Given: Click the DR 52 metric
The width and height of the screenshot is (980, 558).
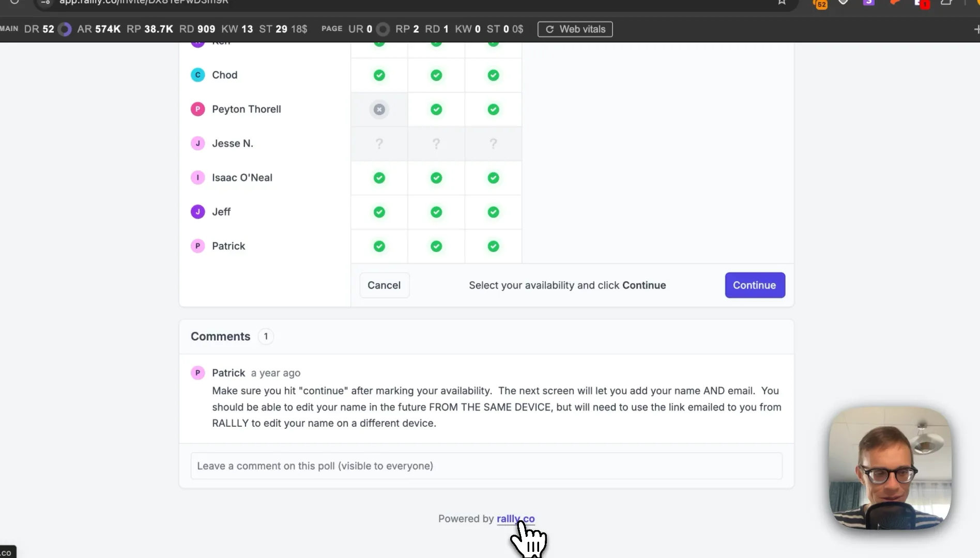Looking at the screenshot, I should coord(39,29).
